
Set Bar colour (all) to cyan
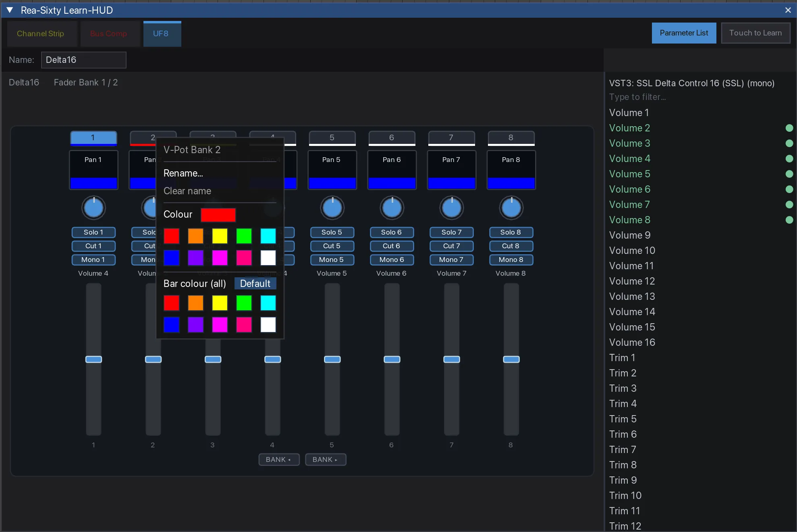pyautogui.click(x=268, y=303)
